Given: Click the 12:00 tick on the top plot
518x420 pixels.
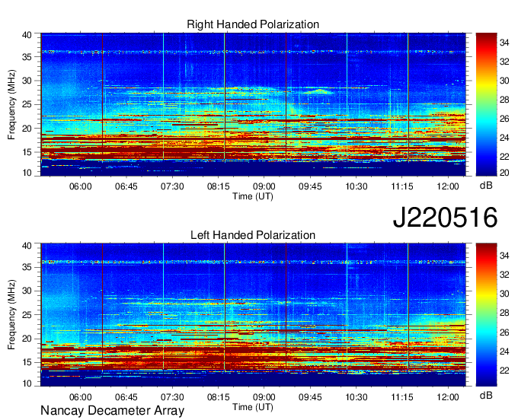Looking at the screenshot, I should pyautogui.click(x=448, y=186).
